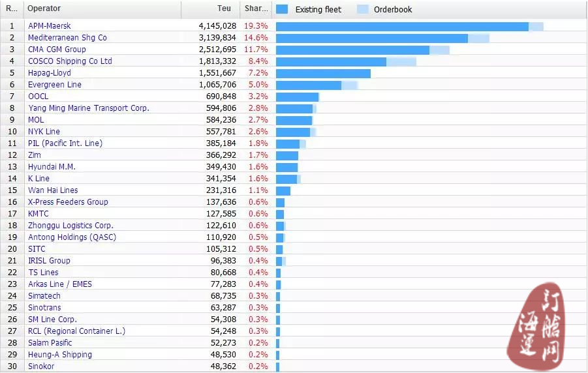Open Yang Ming Marine Transport Corp. link

click(x=89, y=108)
